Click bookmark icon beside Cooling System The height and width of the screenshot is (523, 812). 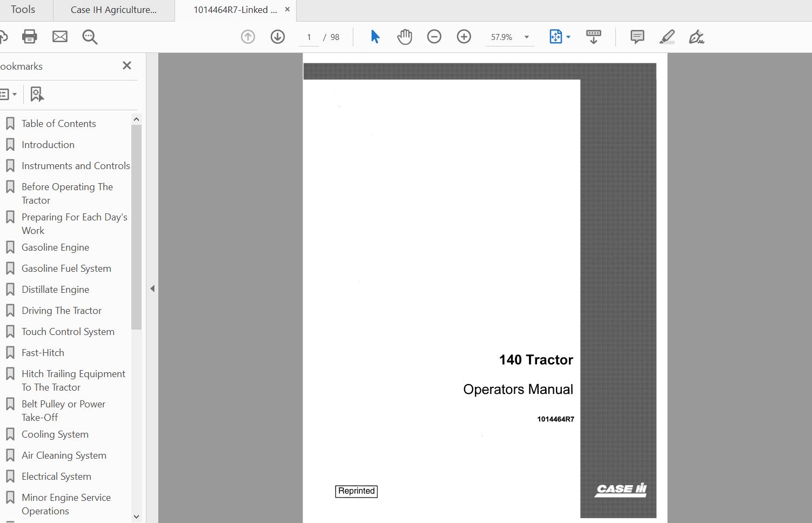pos(10,434)
